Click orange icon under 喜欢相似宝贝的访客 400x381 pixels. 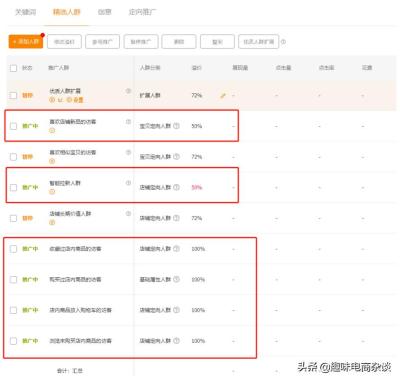52,161
